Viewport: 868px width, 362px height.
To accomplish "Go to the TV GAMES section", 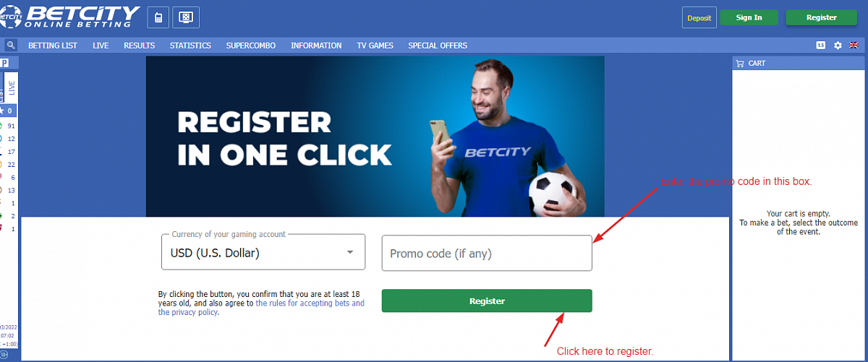I will pyautogui.click(x=375, y=46).
